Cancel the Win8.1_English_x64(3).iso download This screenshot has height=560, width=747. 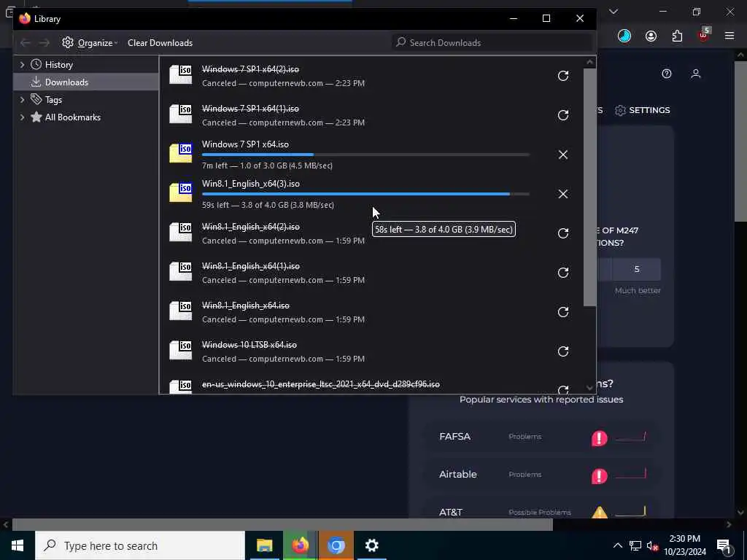(562, 194)
